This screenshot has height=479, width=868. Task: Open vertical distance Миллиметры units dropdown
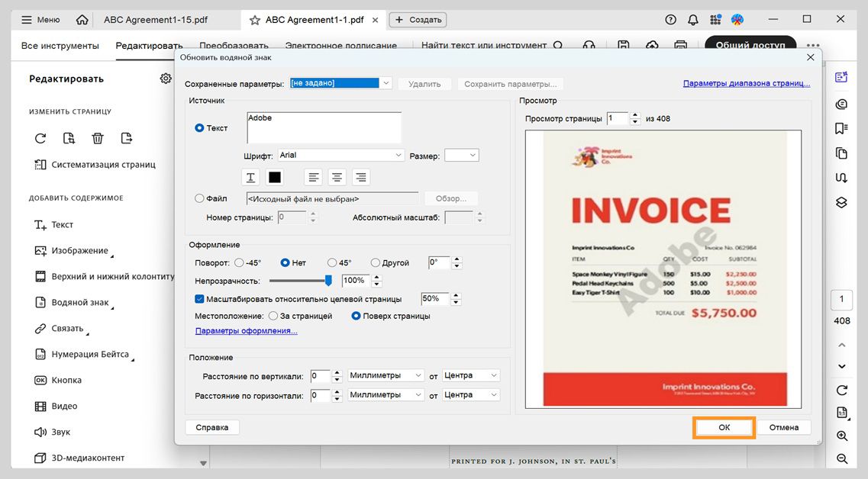386,375
